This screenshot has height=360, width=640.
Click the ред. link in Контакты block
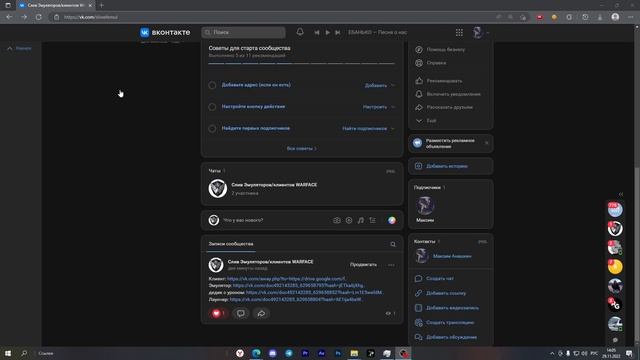tap(482, 242)
